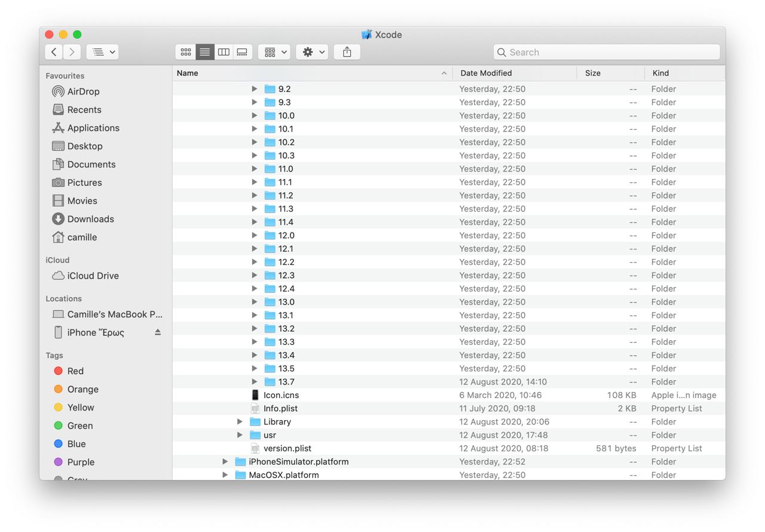Select the Info.plist file icon
The image size is (765, 532).
pos(255,408)
